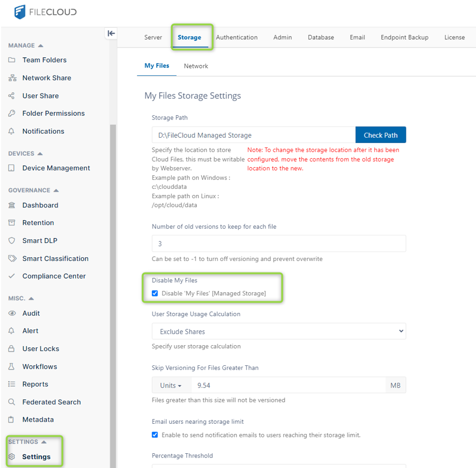Click the skip versioning size field
This screenshot has height=468, width=476.
tap(289, 386)
